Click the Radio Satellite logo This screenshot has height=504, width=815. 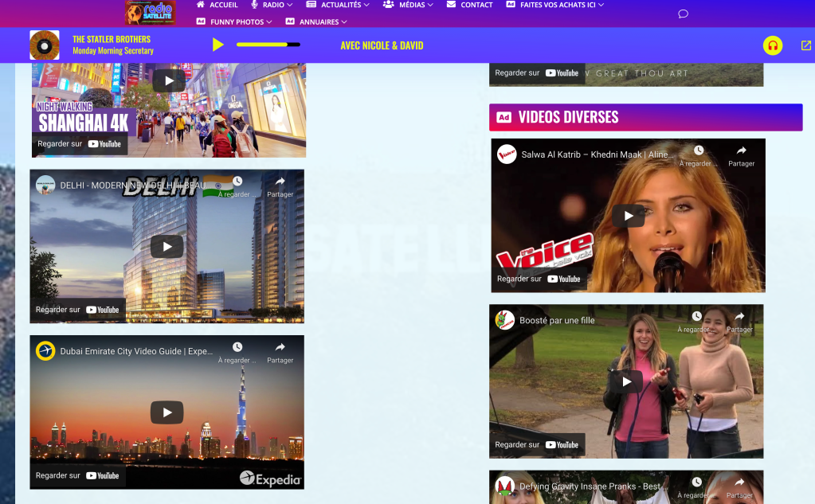pyautogui.click(x=150, y=13)
